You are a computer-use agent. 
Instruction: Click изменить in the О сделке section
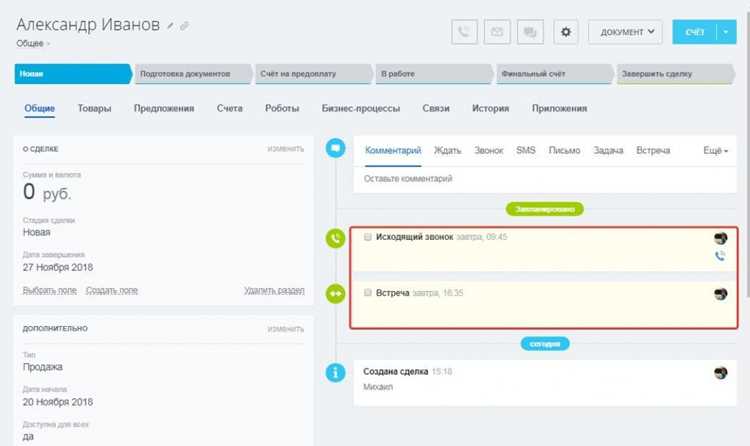[286, 149]
